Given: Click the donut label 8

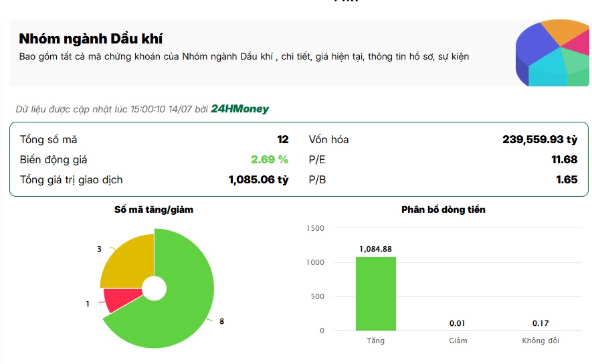Looking at the screenshot, I should point(221,321).
